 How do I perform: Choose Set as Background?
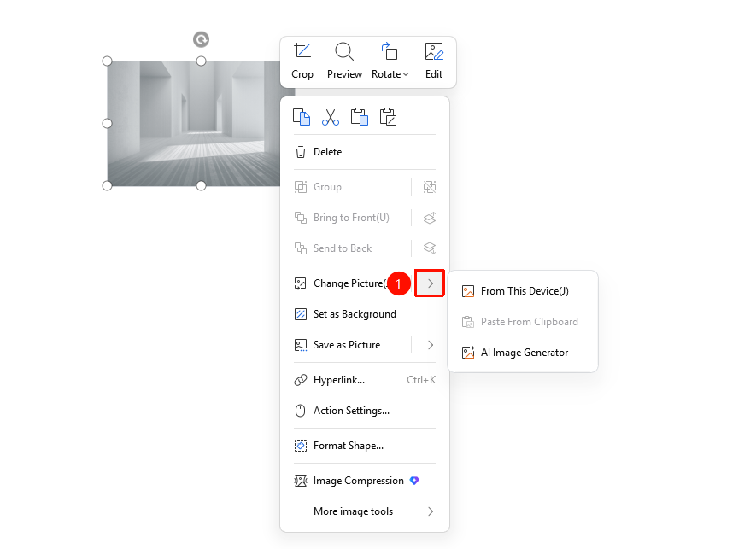point(365,314)
